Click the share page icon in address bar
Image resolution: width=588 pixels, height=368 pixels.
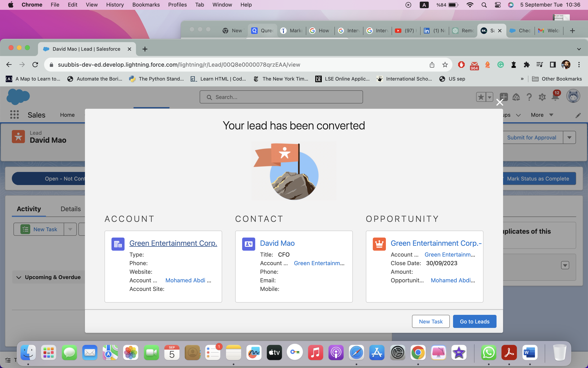pyautogui.click(x=432, y=64)
